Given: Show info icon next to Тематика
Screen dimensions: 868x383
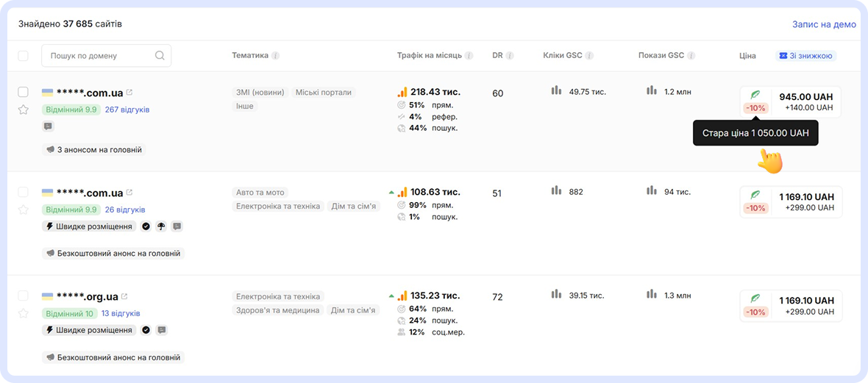Looking at the screenshot, I should click(x=275, y=56).
